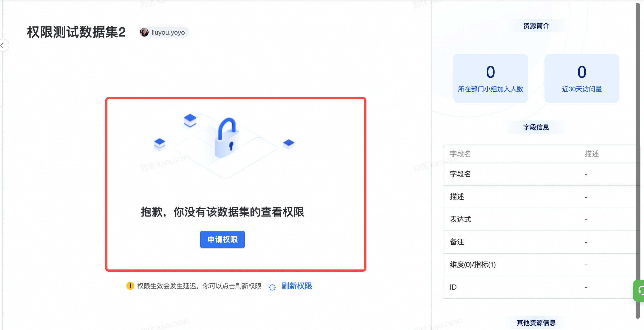Collapse the left panel with the chevron arrow
The height and width of the screenshot is (330, 644).
click(3, 45)
